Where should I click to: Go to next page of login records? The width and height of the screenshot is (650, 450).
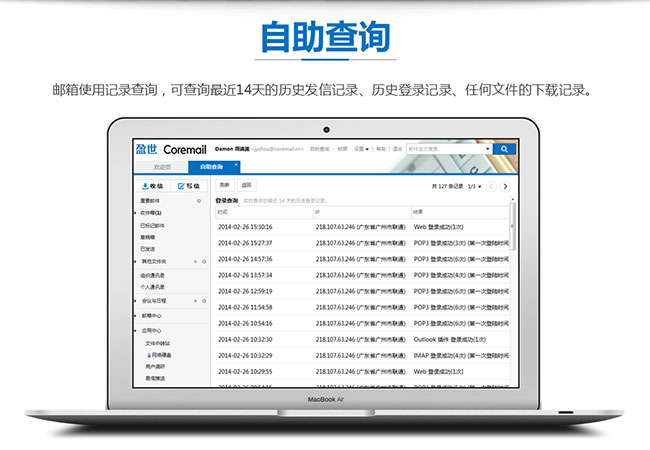(506, 186)
